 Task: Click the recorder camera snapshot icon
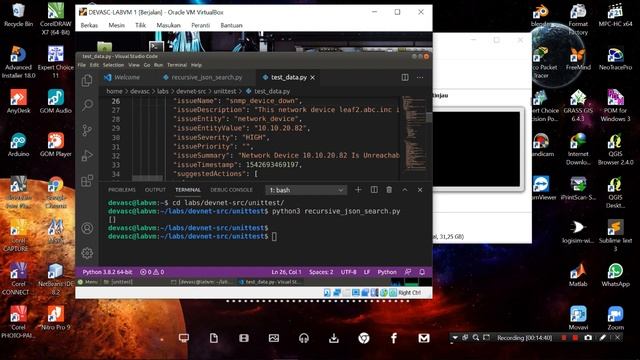(588, 338)
